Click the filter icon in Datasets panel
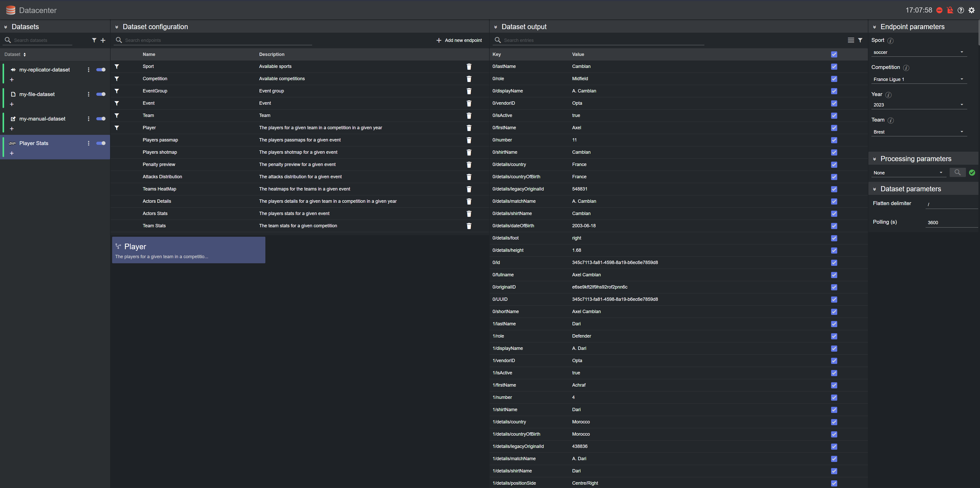 click(x=94, y=40)
